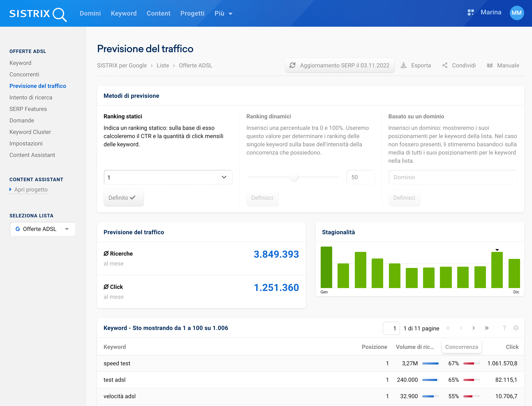532x406 pixels.
Task: Click the November bar in Stagionalità chart
Action: (x=497, y=270)
